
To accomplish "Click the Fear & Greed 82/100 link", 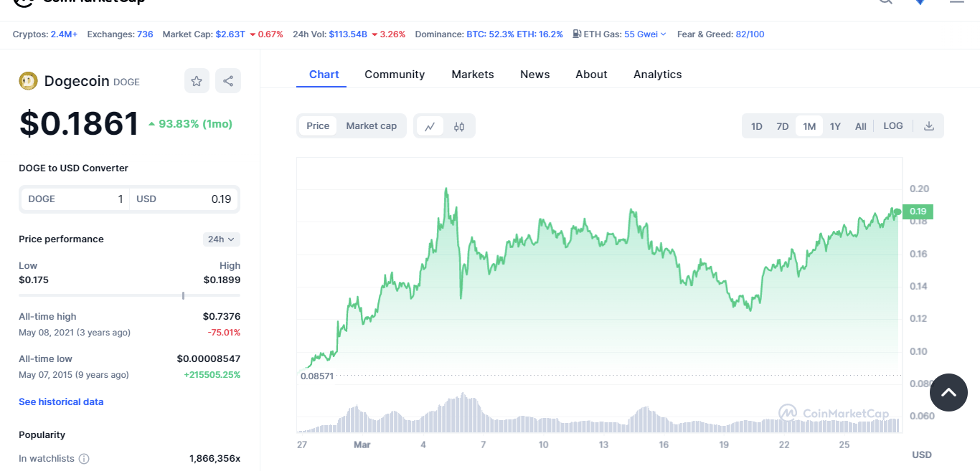I will pyautogui.click(x=750, y=34).
